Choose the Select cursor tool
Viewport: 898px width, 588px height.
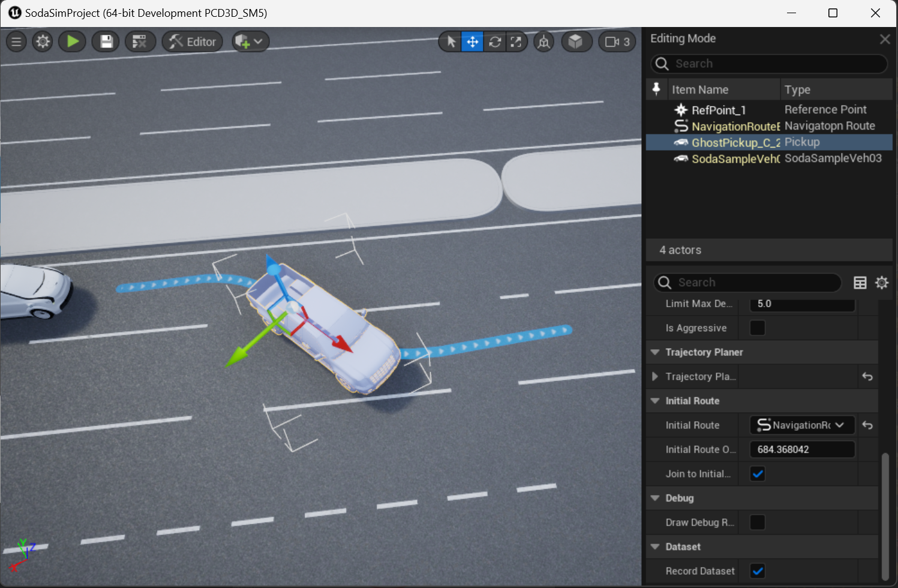pos(450,41)
